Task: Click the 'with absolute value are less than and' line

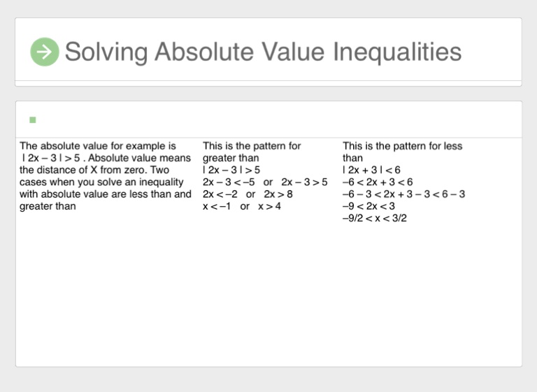Action: (x=105, y=194)
